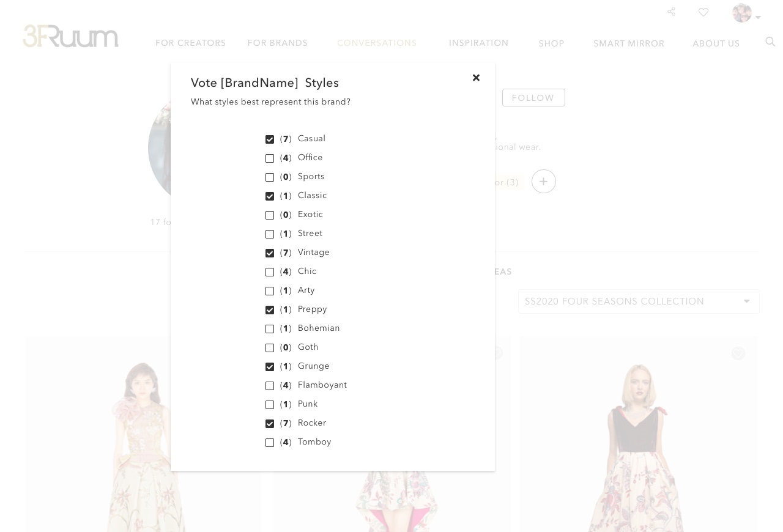Click the round plus button beside tags
Image resolution: width=783 pixels, height=532 pixels.
(x=544, y=182)
